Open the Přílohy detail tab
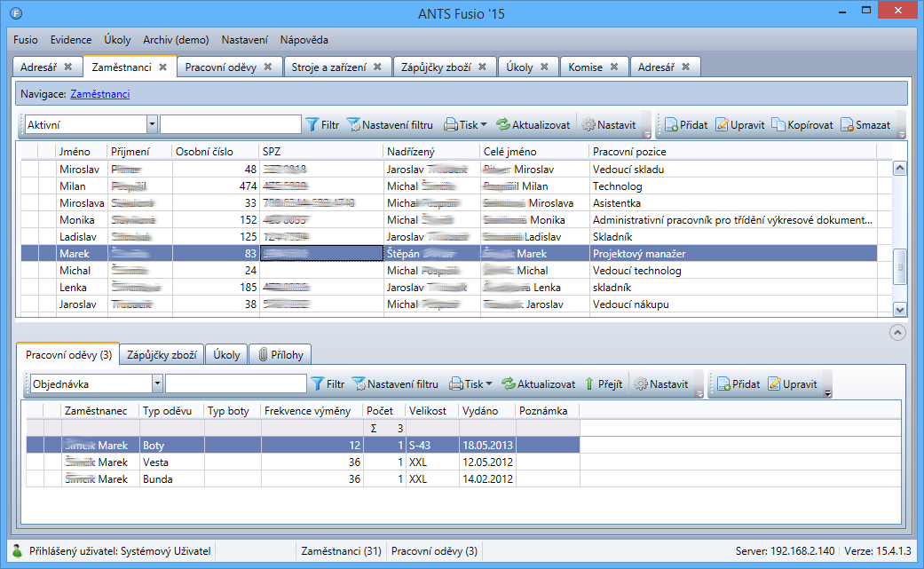Screen dimensions: 924x569 [x=280, y=354]
